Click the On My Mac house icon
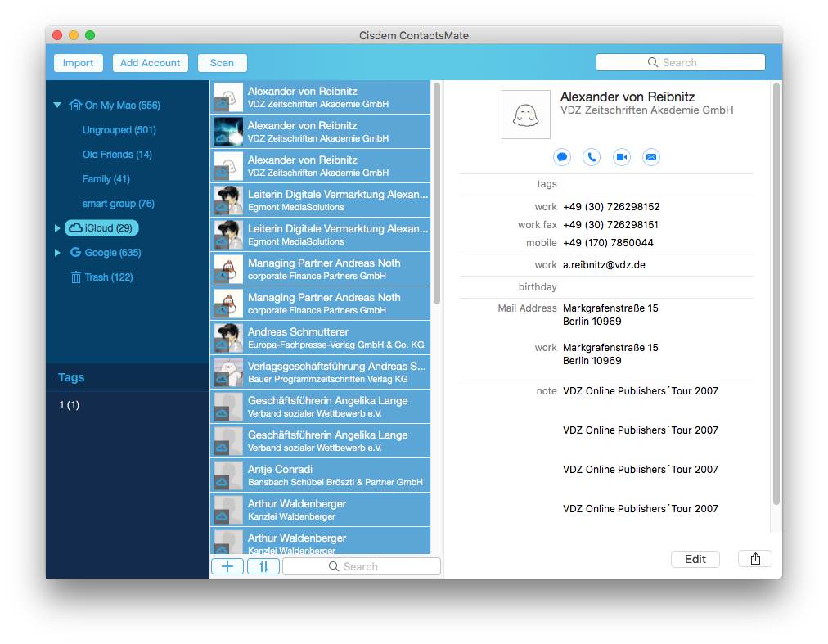 point(75,105)
